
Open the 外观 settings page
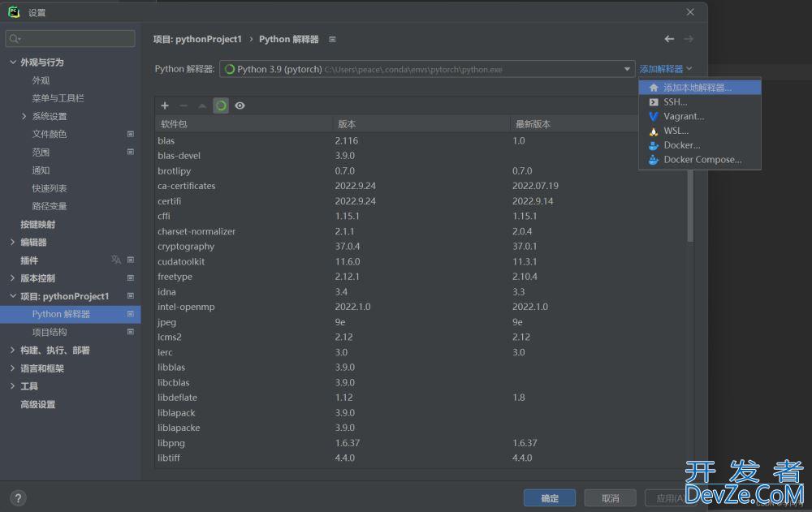41,80
